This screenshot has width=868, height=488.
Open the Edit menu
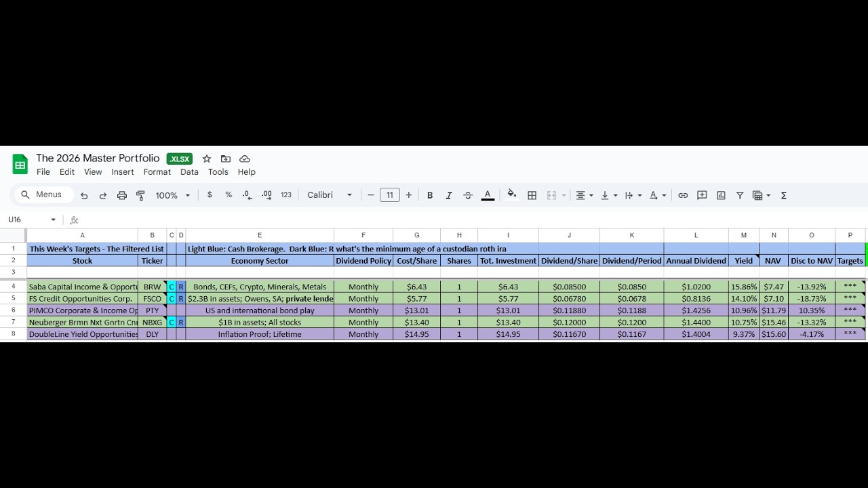coord(67,172)
